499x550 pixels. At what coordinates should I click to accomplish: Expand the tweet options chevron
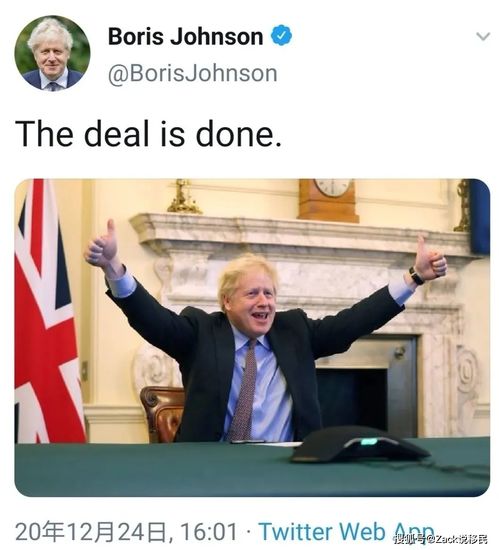[x=483, y=36]
